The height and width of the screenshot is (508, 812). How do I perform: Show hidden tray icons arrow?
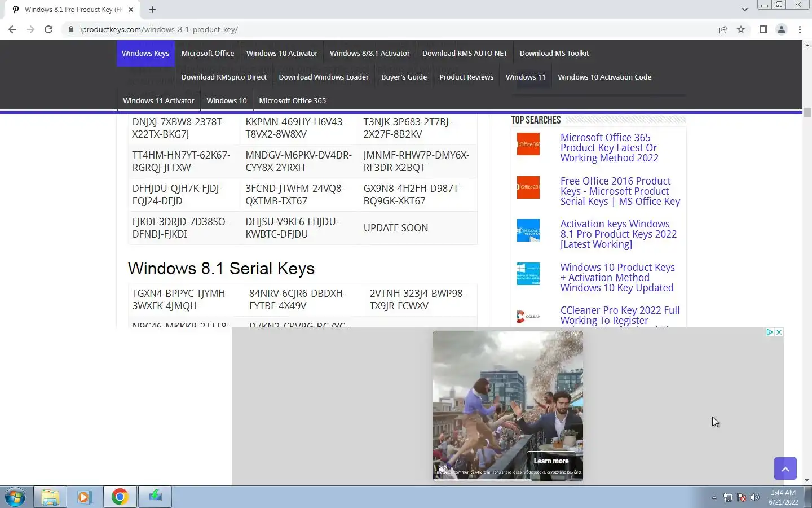click(714, 498)
